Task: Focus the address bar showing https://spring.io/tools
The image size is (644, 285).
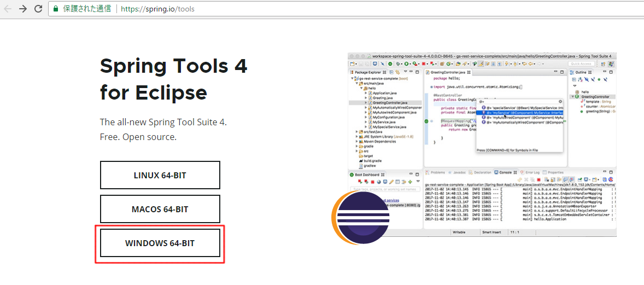Action: click(346, 9)
